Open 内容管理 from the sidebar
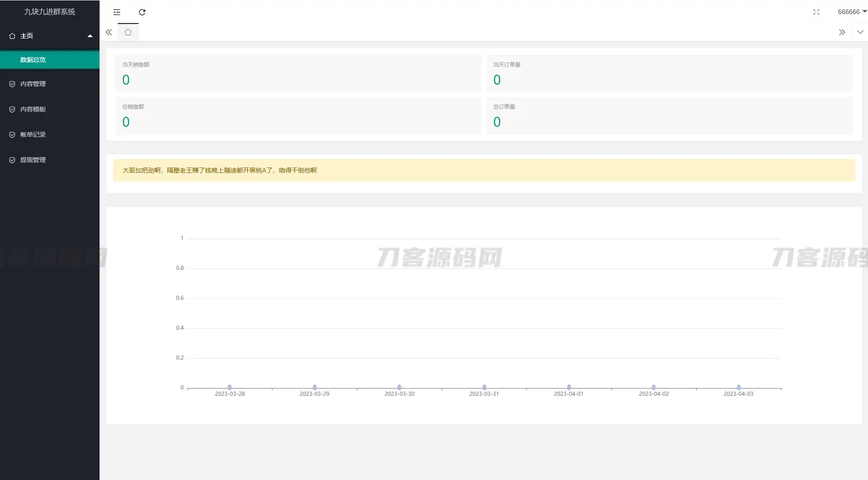The image size is (868, 480). pyautogui.click(x=33, y=84)
